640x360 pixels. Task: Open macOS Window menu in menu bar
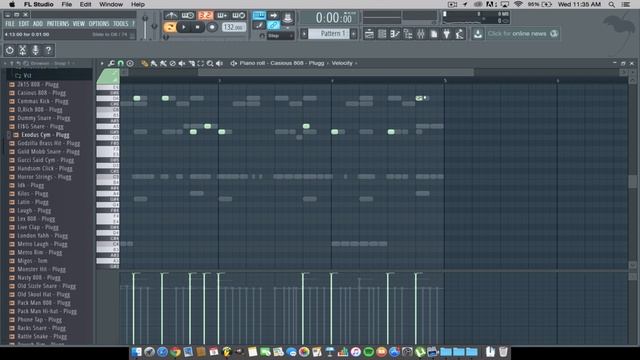coord(111,4)
